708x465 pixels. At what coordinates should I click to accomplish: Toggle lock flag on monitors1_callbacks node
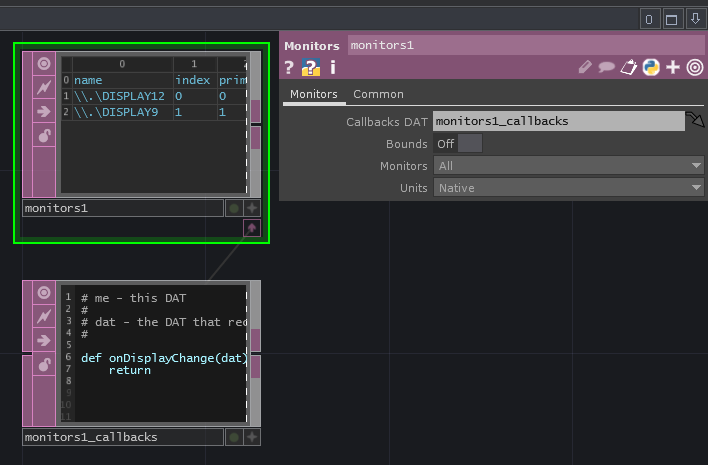point(44,364)
